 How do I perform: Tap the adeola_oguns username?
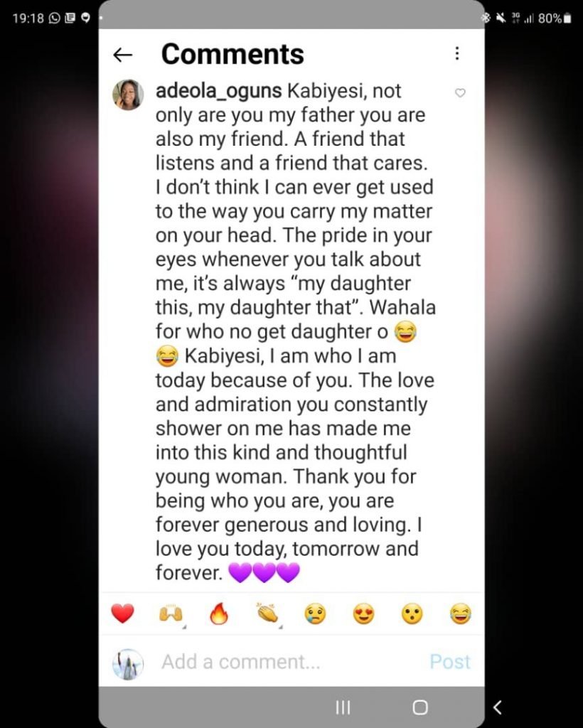tap(219, 91)
